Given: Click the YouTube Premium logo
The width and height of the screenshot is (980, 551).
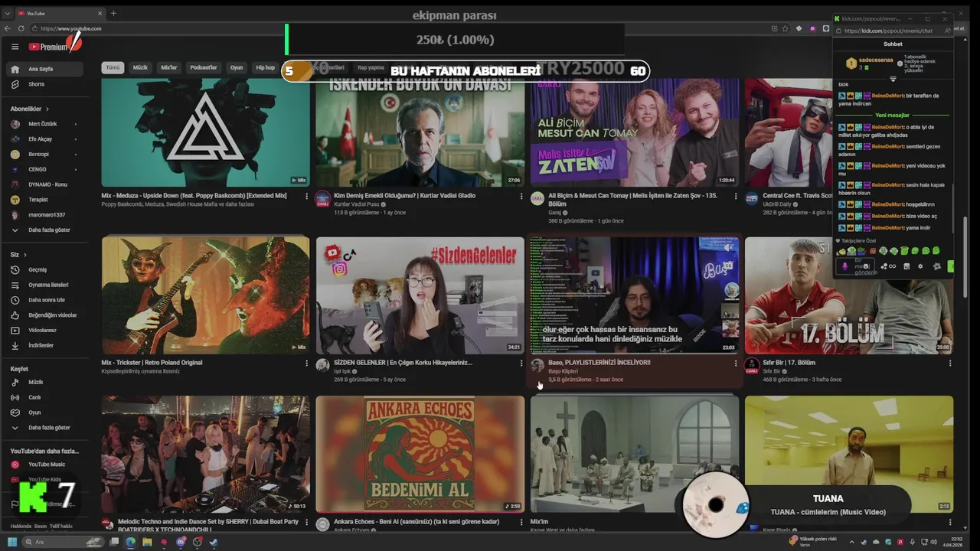Looking at the screenshot, I should [50, 47].
